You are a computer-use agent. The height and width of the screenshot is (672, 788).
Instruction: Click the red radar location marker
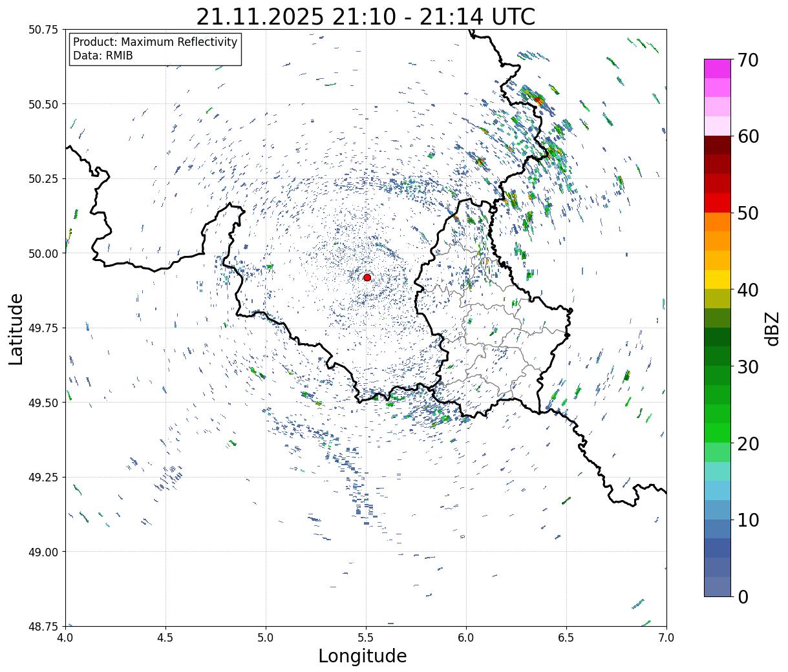tap(367, 277)
